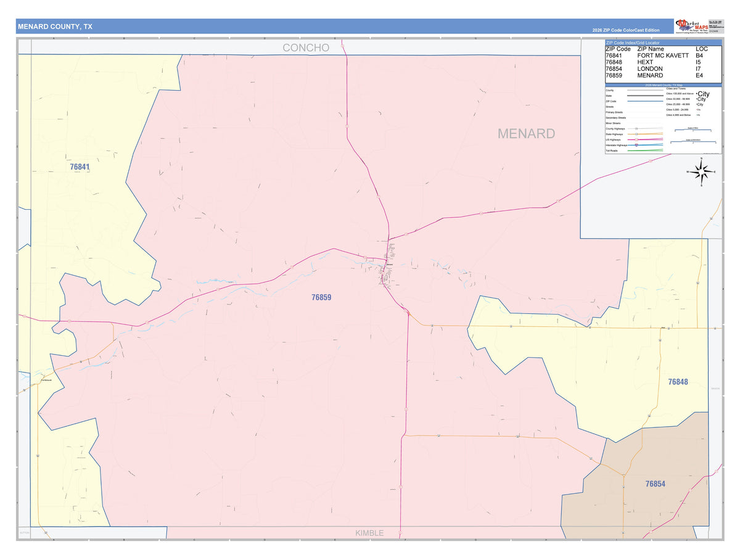Select LONDON in the index table
This screenshot has width=740, height=560.
[650, 69]
